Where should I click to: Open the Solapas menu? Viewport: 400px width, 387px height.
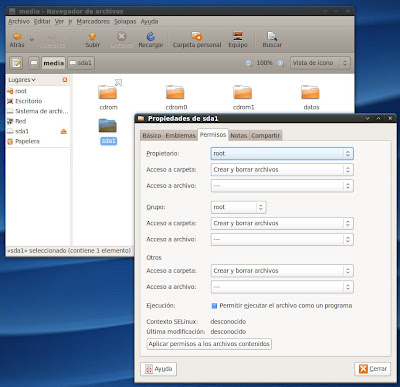[125, 21]
